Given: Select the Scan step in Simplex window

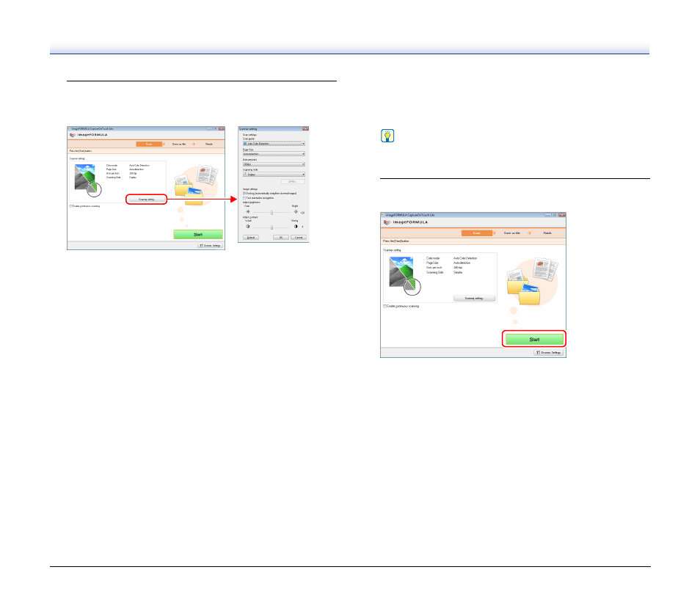Looking at the screenshot, I should pyautogui.click(x=476, y=233).
